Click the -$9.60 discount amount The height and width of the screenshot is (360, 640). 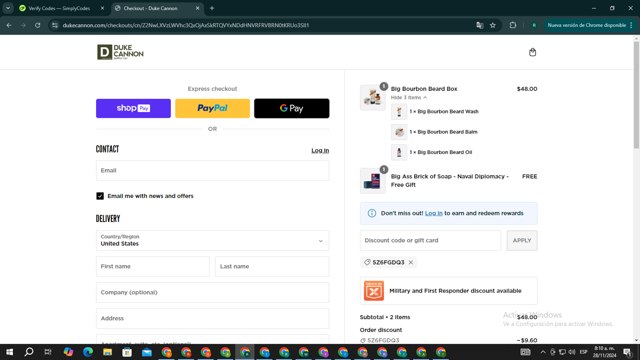pos(527,340)
